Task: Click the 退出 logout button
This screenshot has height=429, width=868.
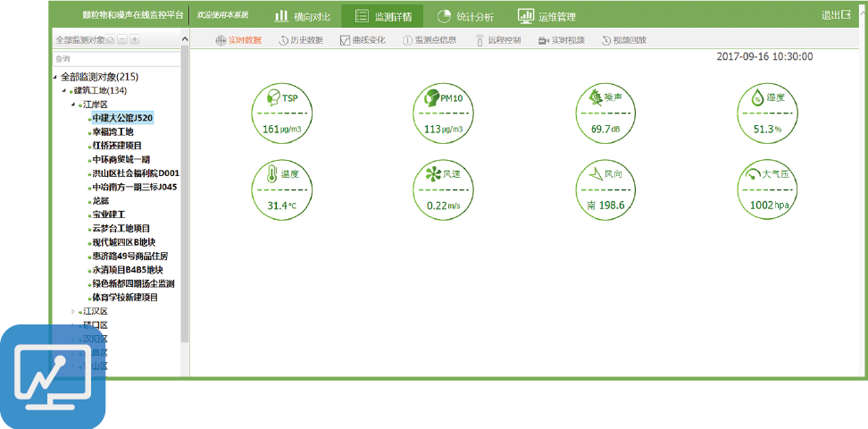Action: (x=835, y=15)
